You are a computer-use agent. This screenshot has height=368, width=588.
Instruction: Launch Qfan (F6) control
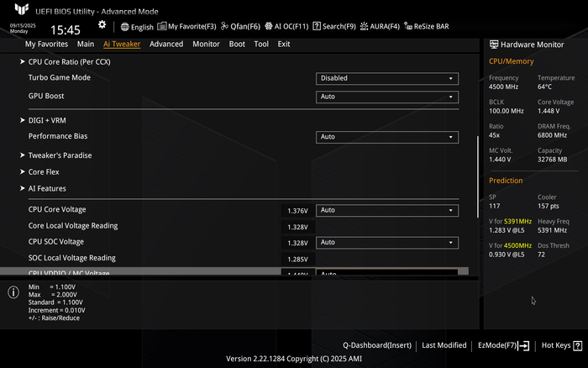tap(240, 27)
